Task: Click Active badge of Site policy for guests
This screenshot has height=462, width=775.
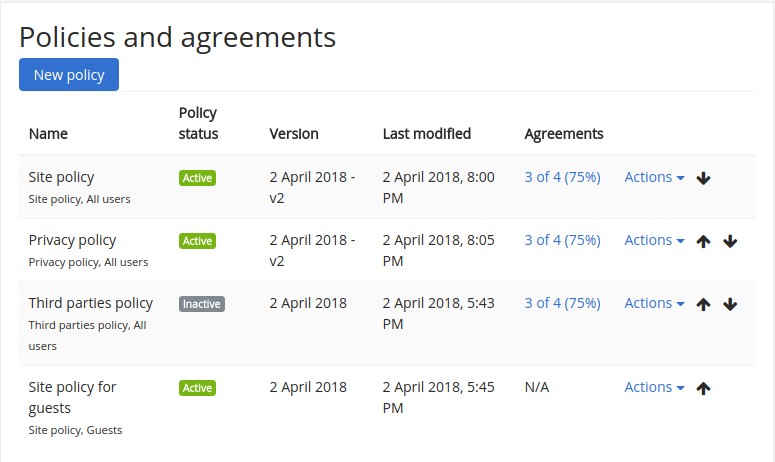Action: [197, 388]
